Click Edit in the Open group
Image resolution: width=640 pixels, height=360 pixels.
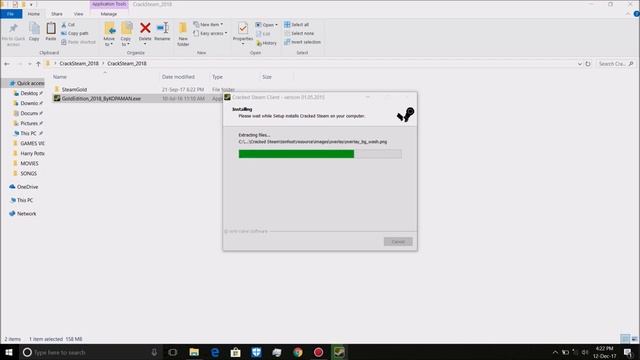pyautogui.click(x=263, y=34)
